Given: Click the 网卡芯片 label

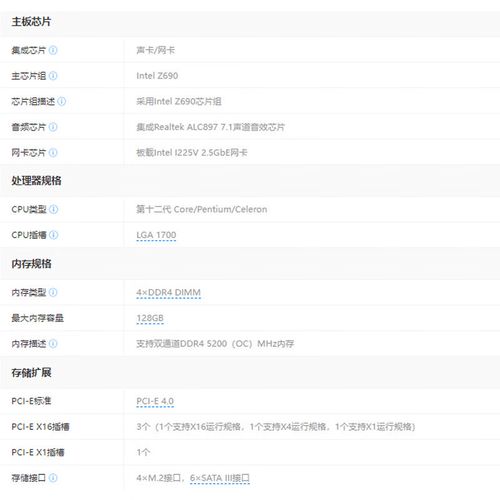Looking at the screenshot, I should click(28, 153).
